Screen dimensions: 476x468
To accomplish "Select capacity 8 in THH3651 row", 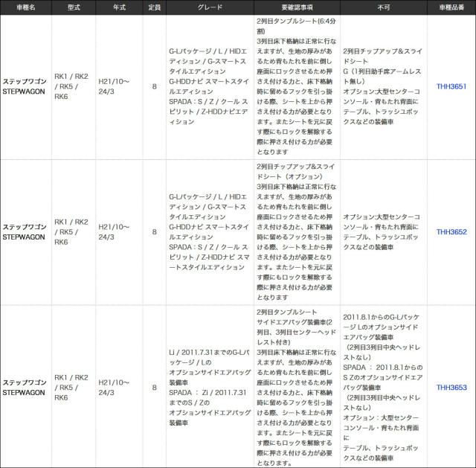I will 155,86.
